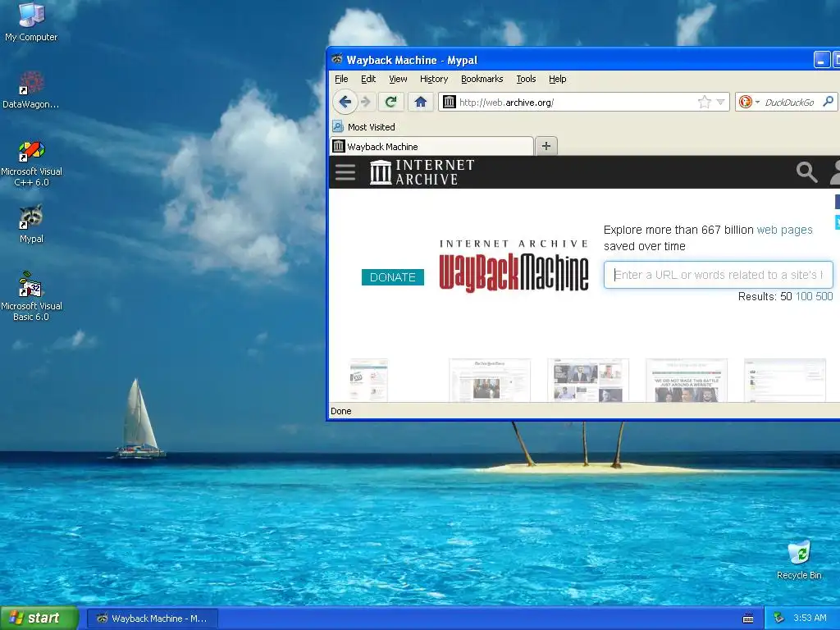Go to the browser Home page icon
This screenshot has width=840, height=630.
click(x=421, y=102)
